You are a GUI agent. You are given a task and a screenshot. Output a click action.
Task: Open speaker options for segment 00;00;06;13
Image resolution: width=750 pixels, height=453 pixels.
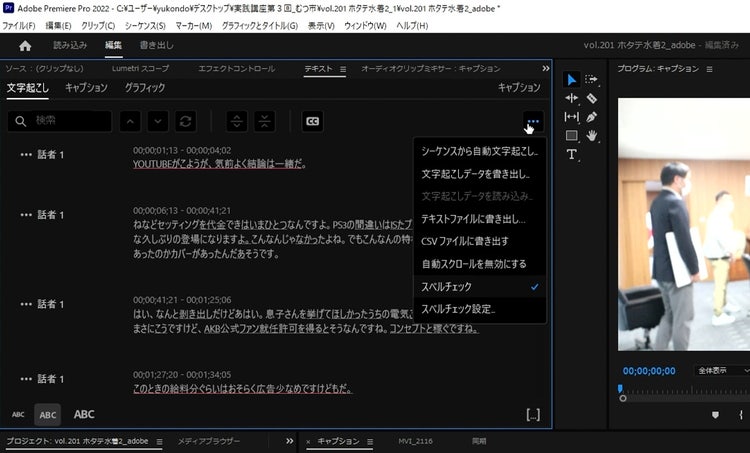click(26, 215)
